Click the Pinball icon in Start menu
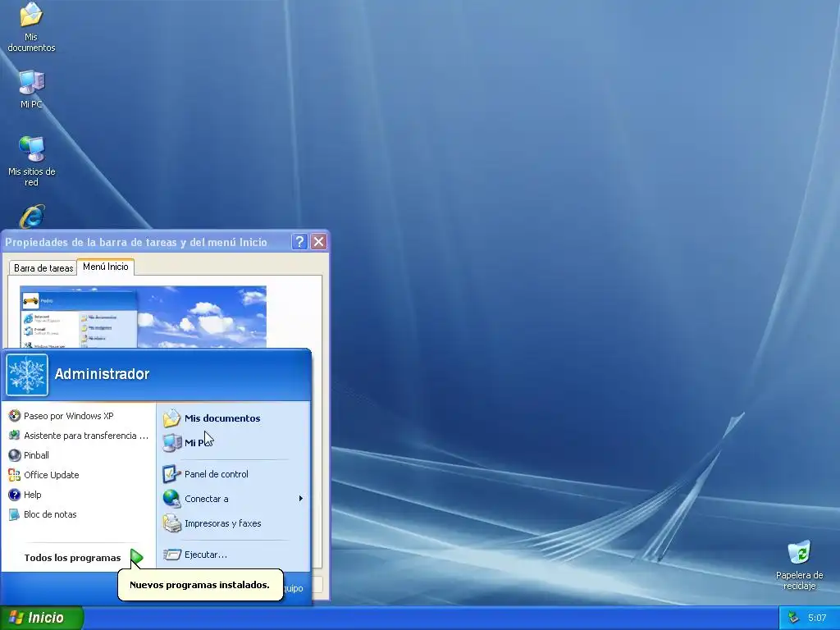 [x=15, y=455]
